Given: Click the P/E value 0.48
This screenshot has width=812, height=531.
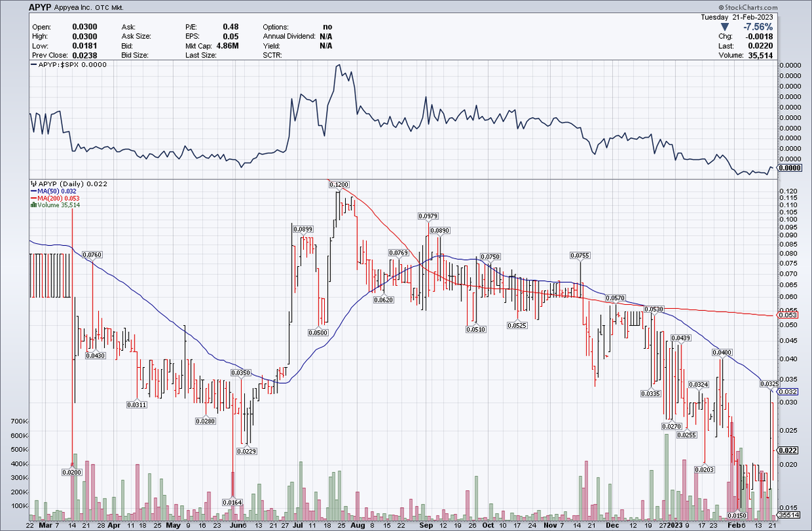Looking at the screenshot, I should [230, 26].
